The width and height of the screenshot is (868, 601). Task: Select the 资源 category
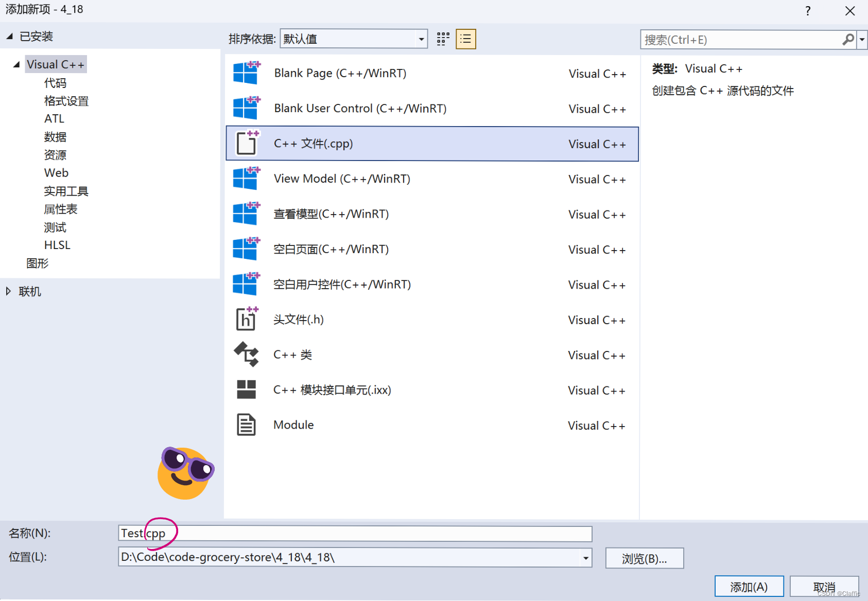coord(56,155)
